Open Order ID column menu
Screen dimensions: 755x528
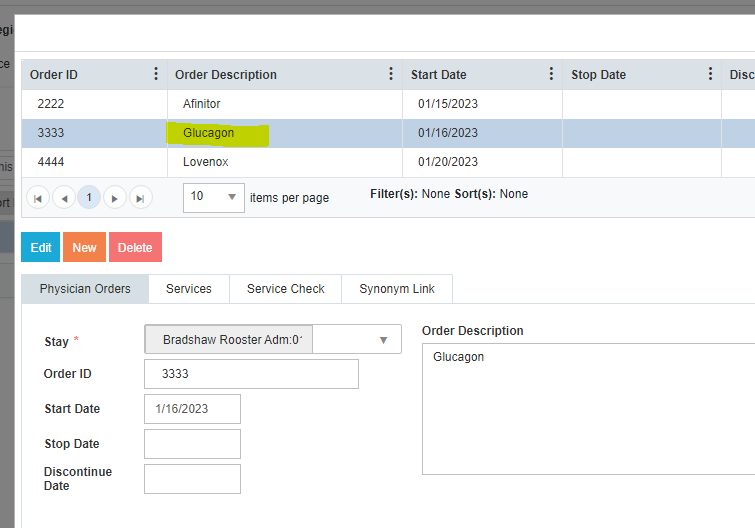pos(156,74)
